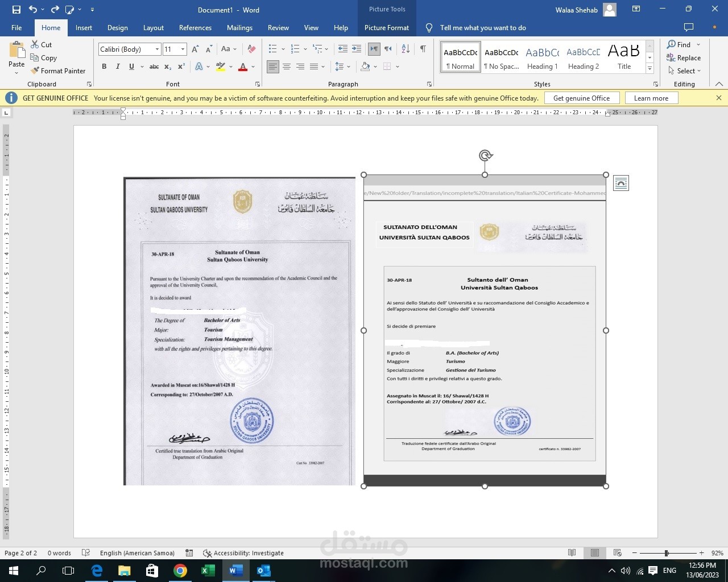Expand the bullets list dropdown arrow
The image size is (728, 582).
(x=283, y=49)
